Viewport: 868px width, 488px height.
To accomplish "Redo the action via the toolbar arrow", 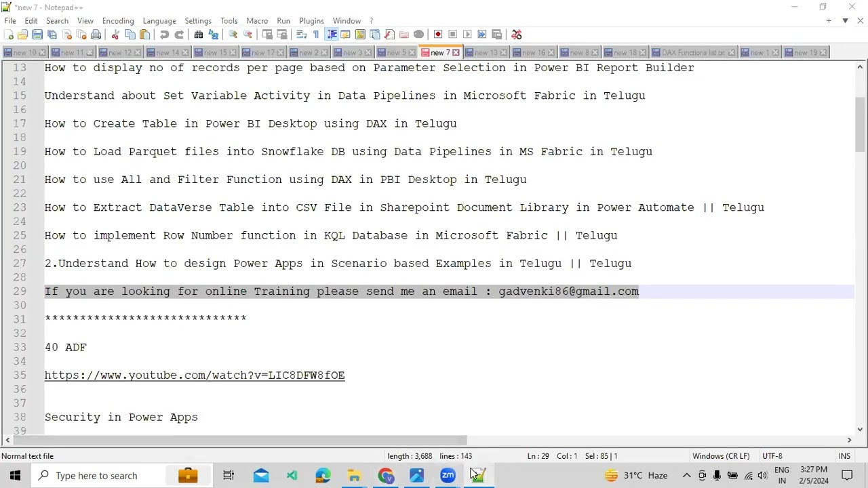I will pyautogui.click(x=179, y=35).
